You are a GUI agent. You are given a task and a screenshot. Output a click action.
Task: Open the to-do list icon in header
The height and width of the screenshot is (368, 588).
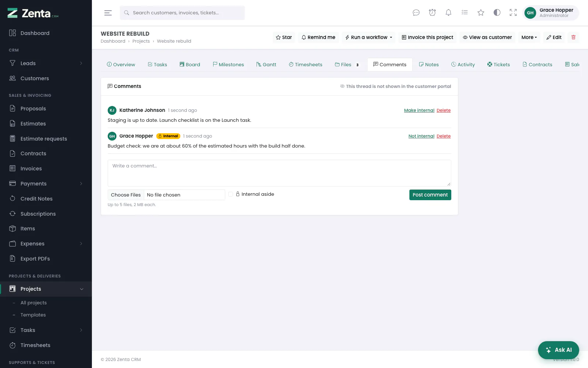pos(465,13)
